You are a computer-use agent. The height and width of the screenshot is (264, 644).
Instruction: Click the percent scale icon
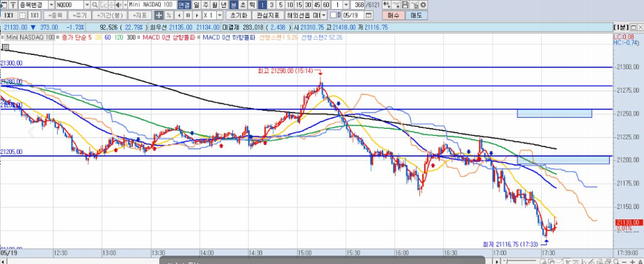[x=168, y=15]
